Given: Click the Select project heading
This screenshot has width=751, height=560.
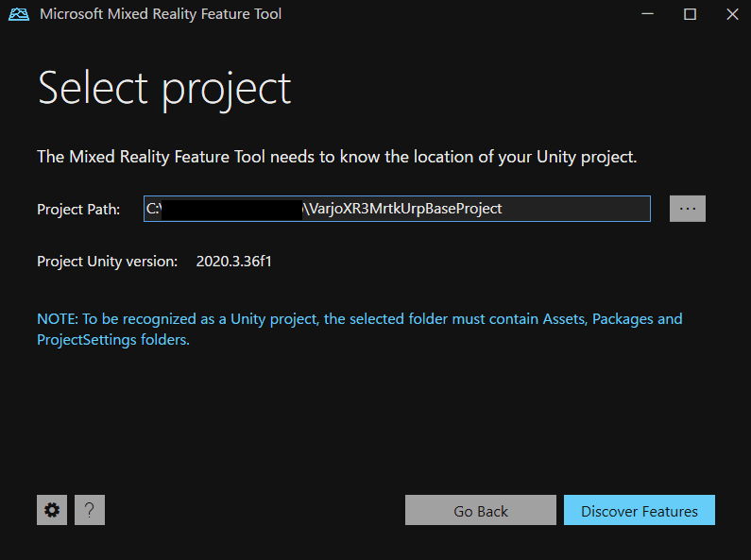Looking at the screenshot, I should pos(164,89).
